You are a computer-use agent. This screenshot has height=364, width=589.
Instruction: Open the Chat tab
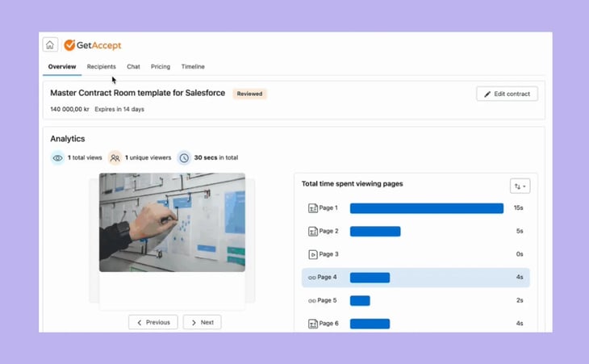pos(133,66)
